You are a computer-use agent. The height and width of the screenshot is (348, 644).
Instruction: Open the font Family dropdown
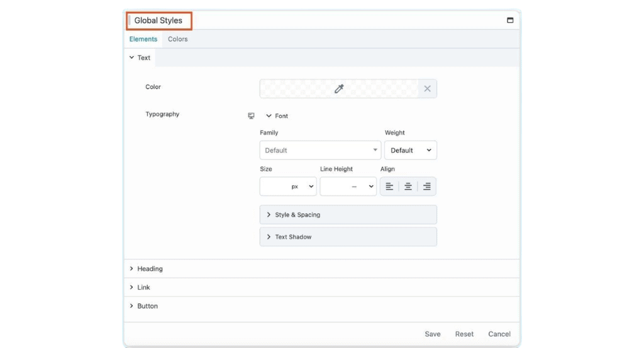[320, 150]
